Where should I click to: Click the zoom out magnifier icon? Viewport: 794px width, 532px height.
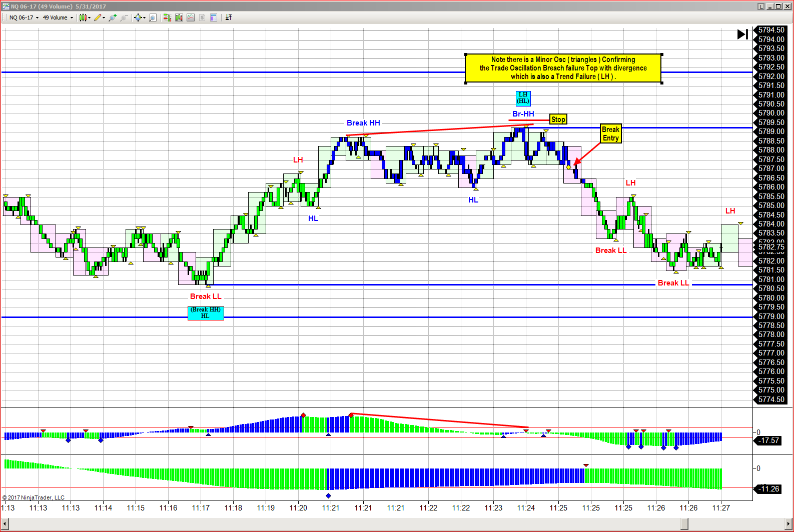click(124, 17)
